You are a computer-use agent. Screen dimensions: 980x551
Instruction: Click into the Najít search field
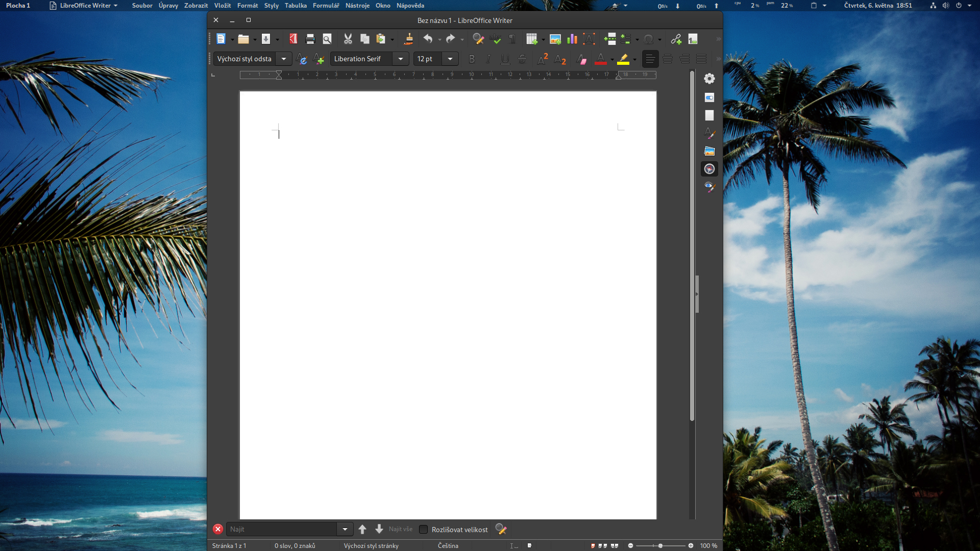coord(282,529)
